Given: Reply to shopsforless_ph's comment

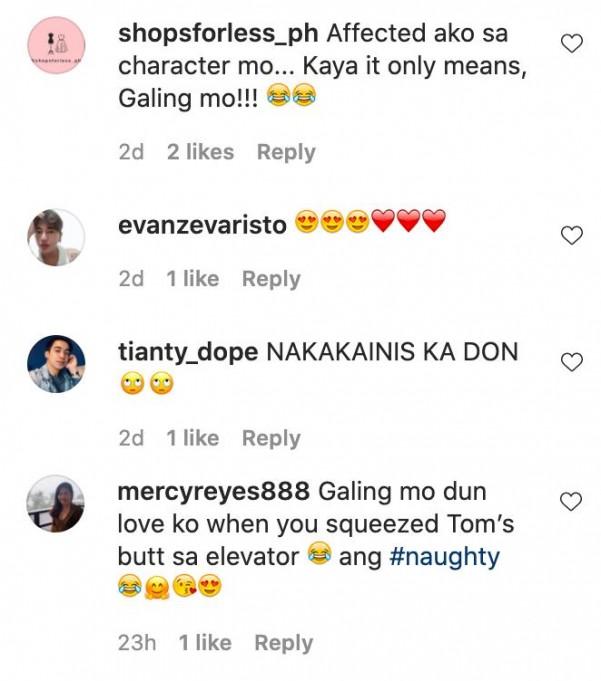Looking at the screenshot, I should [x=286, y=152].
